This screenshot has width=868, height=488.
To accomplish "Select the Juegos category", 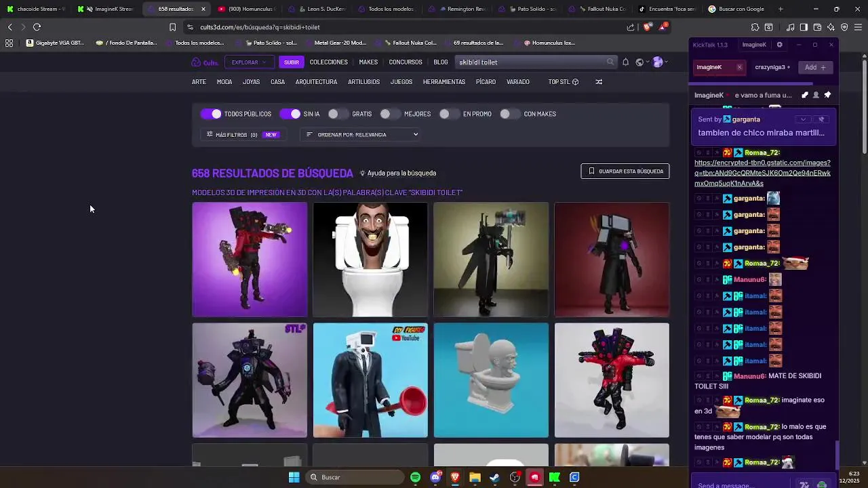I will coord(401,82).
